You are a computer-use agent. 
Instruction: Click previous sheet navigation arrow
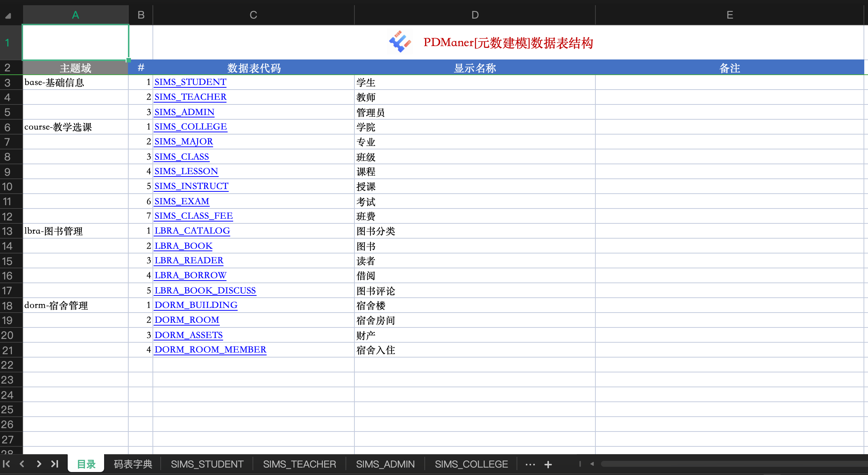coord(22,464)
